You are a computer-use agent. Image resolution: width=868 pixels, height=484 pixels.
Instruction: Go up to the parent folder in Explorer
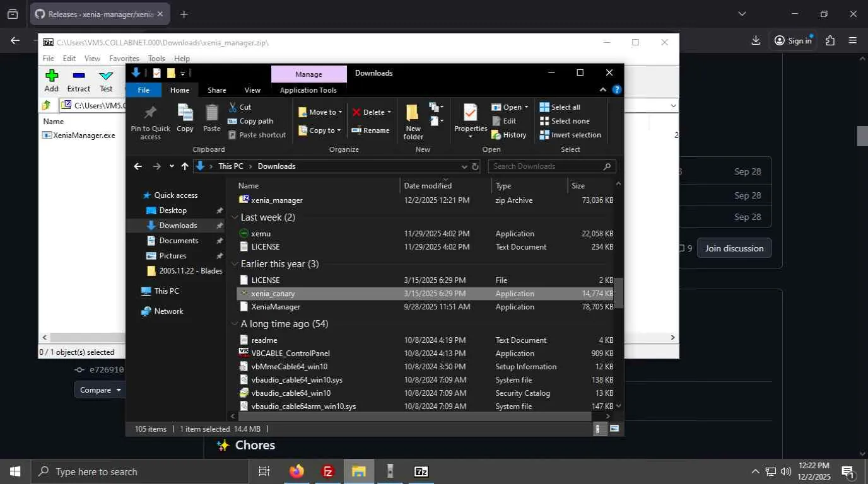[x=184, y=166]
